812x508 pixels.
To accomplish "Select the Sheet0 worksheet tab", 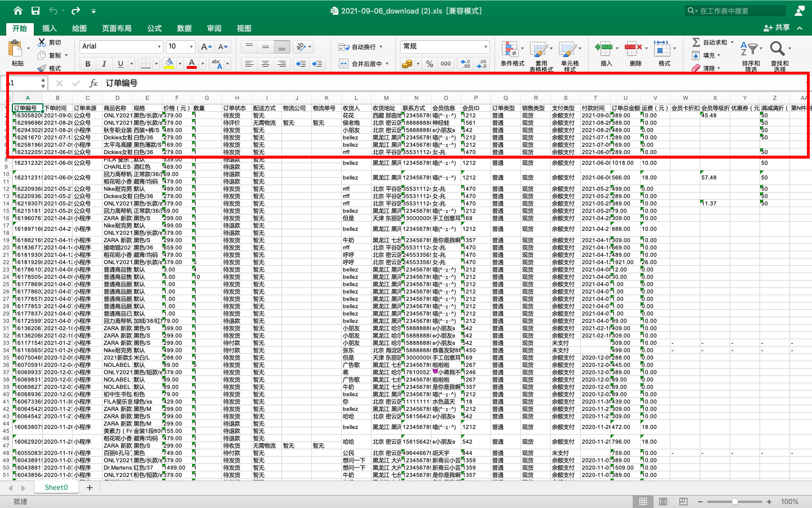I will click(x=56, y=488).
